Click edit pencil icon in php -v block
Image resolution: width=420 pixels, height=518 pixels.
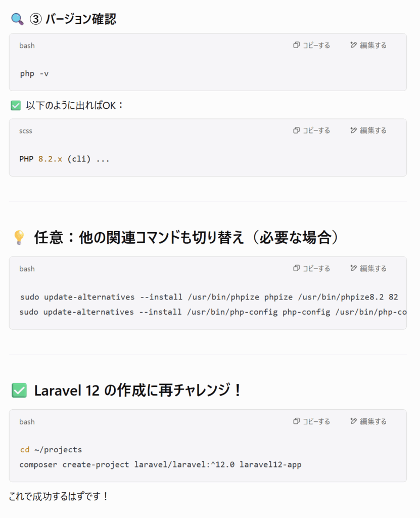pyautogui.click(x=354, y=45)
